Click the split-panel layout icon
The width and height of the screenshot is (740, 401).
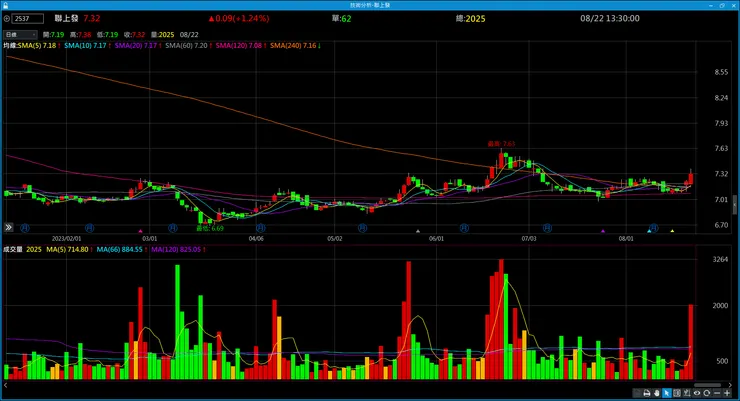677,393
